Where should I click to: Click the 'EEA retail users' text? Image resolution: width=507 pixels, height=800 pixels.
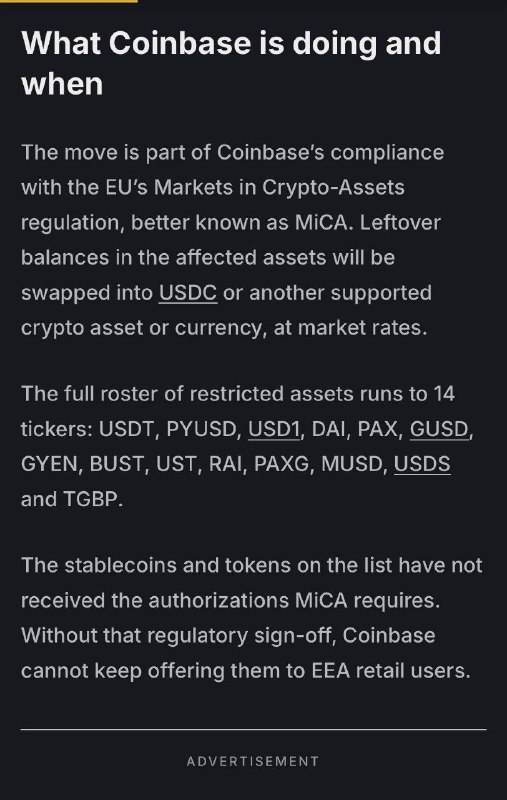[x=389, y=671]
